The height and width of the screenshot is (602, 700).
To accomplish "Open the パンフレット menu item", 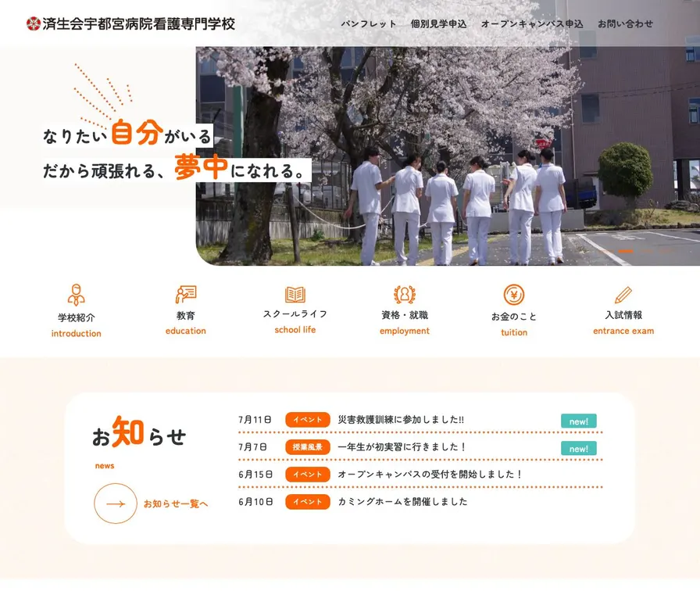I will (369, 24).
